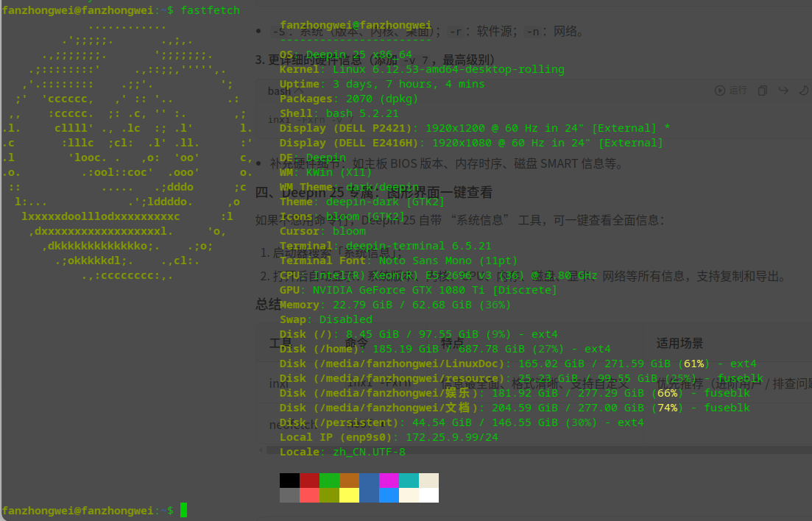812x521 pixels.
Task: Click the 'Theme: deepin-dark [GTK2]' line
Action: tap(362, 202)
